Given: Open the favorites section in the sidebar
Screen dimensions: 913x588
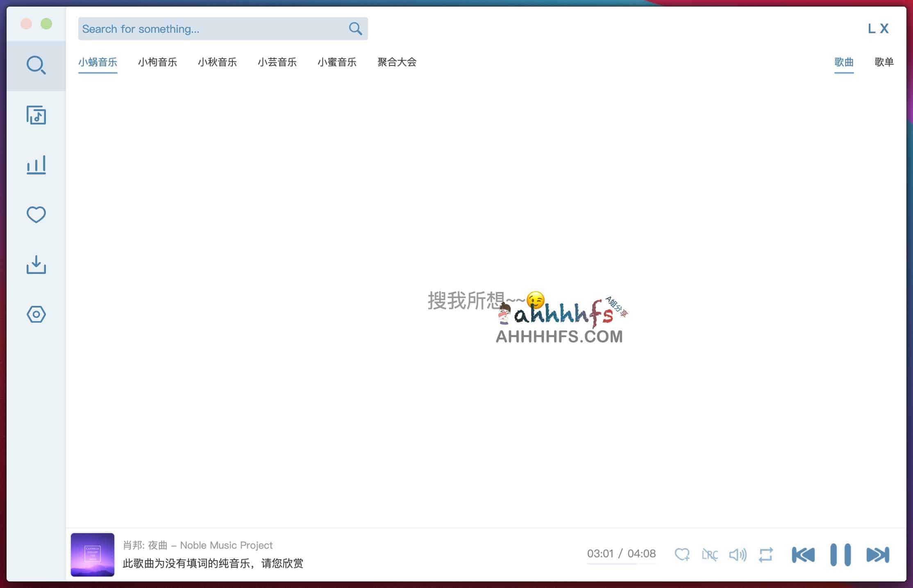Looking at the screenshot, I should 36,214.
